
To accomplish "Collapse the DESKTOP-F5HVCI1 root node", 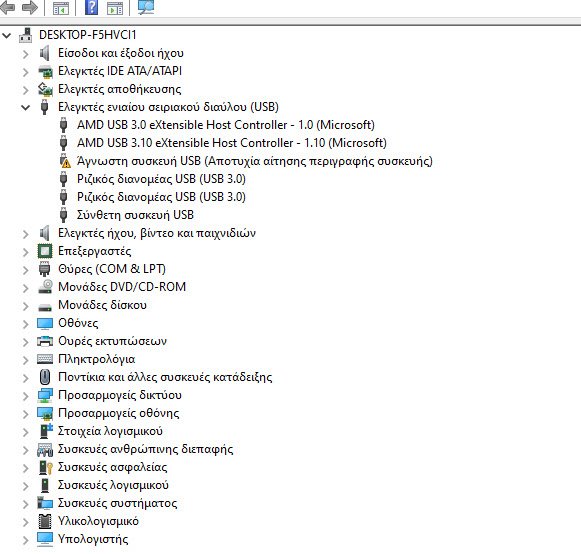I will tap(6, 36).
